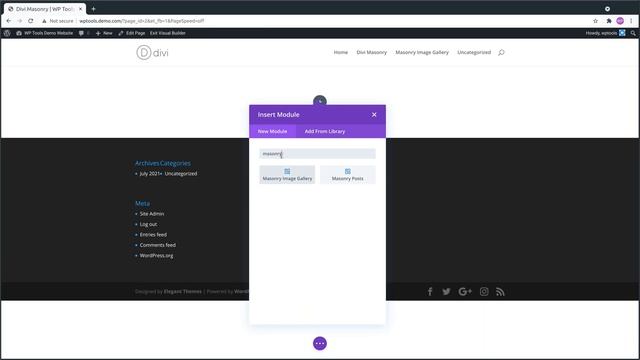Go back in browser history
This screenshot has height=360, width=640.
[x=9, y=21]
